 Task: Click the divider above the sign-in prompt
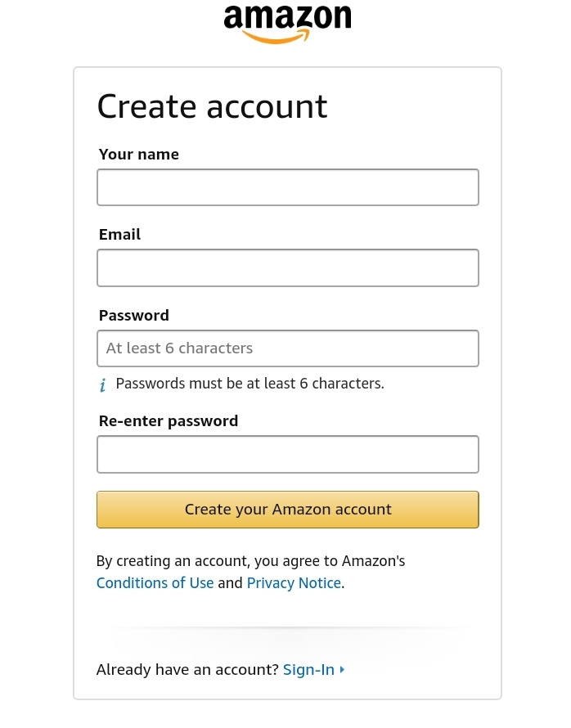[x=287, y=627]
